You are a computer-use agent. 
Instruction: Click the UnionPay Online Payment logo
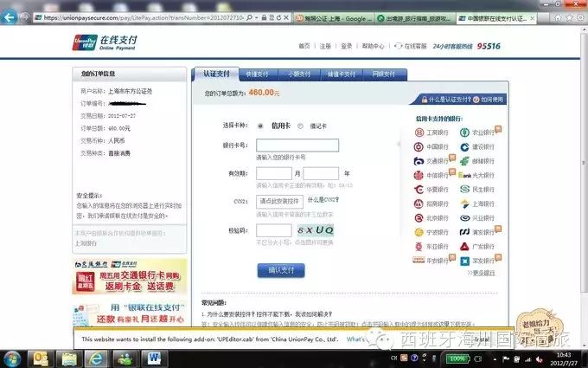click(x=105, y=42)
